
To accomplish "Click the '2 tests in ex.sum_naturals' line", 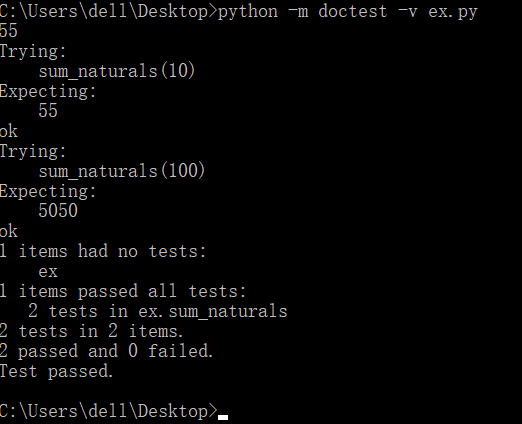I will click(158, 311).
